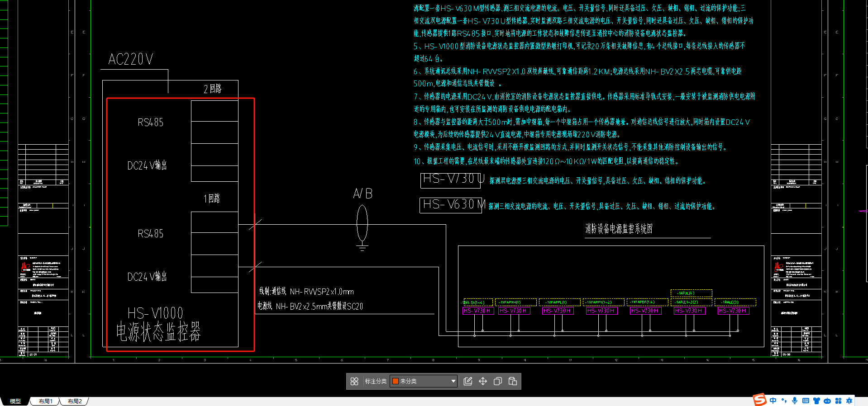This screenshot has width=868, height=406.
Task: Select the -1XFAPPL(1) dashed label
Action: [560, 302]
